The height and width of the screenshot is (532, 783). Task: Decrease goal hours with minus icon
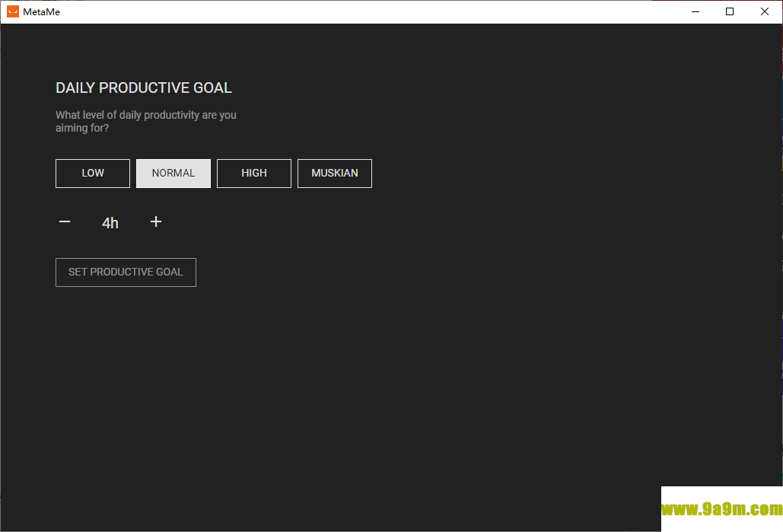pyautogui.click(x=65, y=221)
